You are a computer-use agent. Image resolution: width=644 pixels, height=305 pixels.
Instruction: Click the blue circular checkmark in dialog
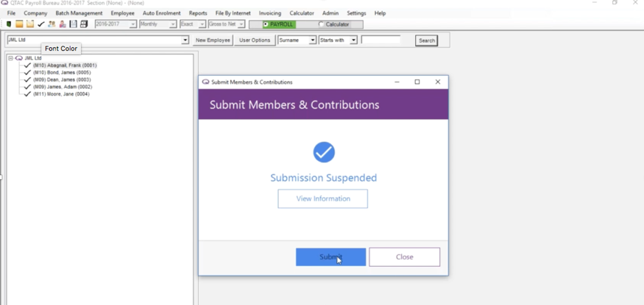click(324, 152)
